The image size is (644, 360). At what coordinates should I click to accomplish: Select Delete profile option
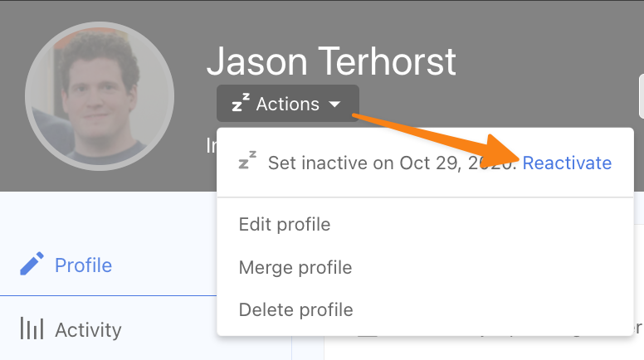(295, 310)
